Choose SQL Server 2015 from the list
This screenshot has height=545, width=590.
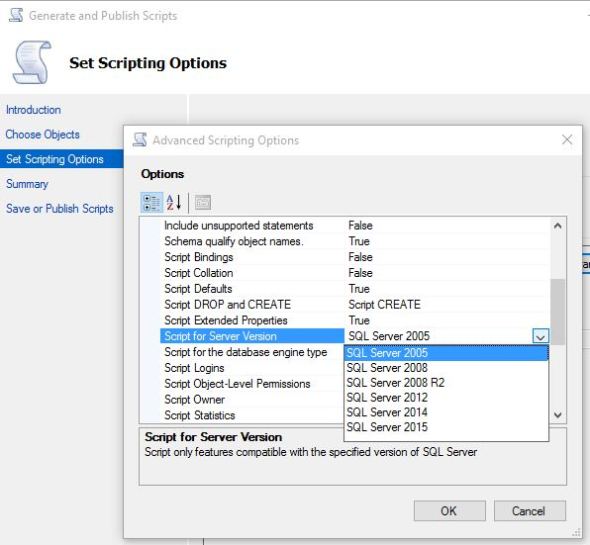coord(446,427)
